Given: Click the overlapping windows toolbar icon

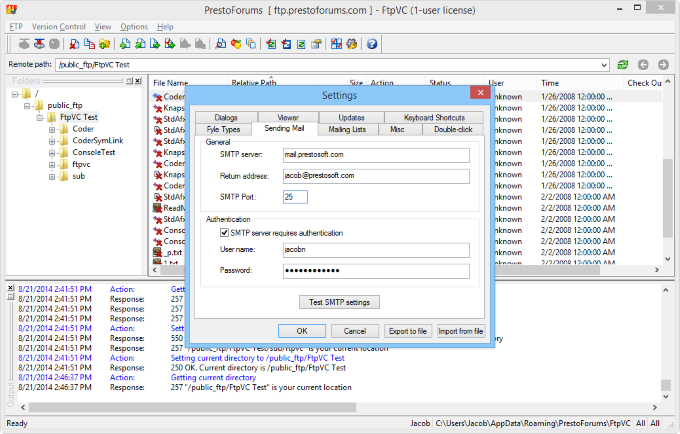Looking at the screenshot, I should [251, 44].
